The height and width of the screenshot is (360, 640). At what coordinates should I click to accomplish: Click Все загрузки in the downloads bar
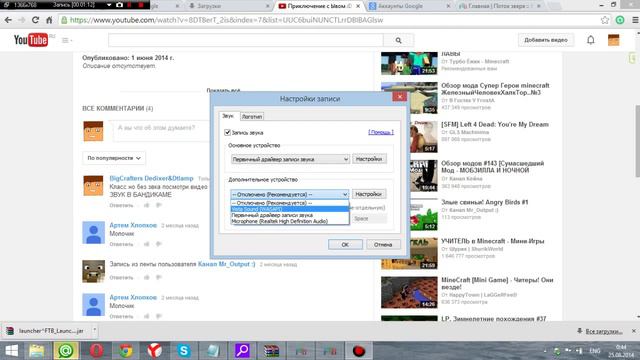[604, 331]
